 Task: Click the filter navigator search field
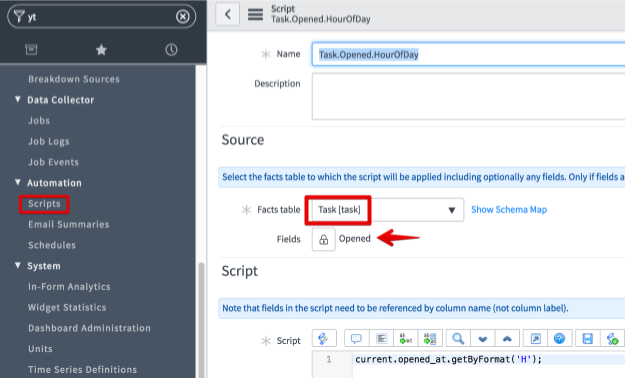tap(101, 16)
